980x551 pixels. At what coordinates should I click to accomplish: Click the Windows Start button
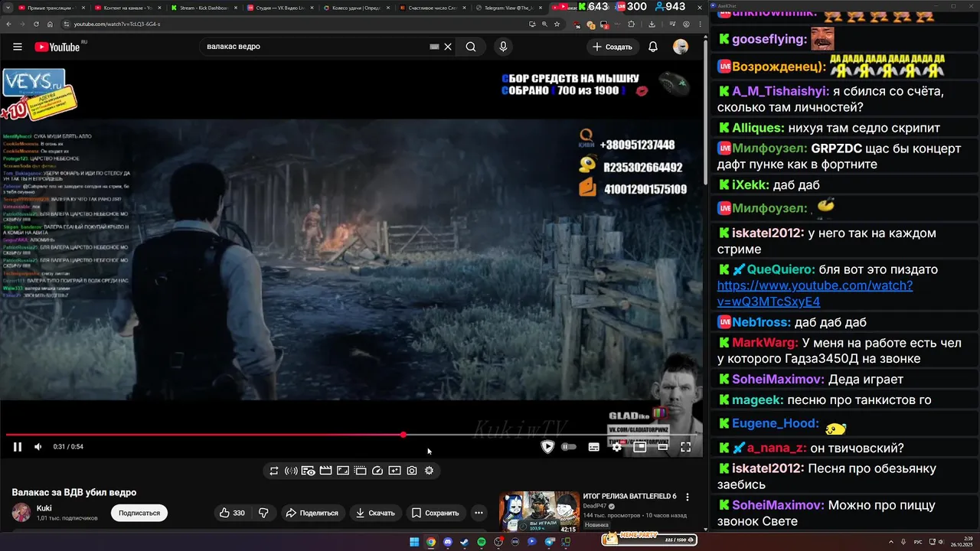pos(414,542)
